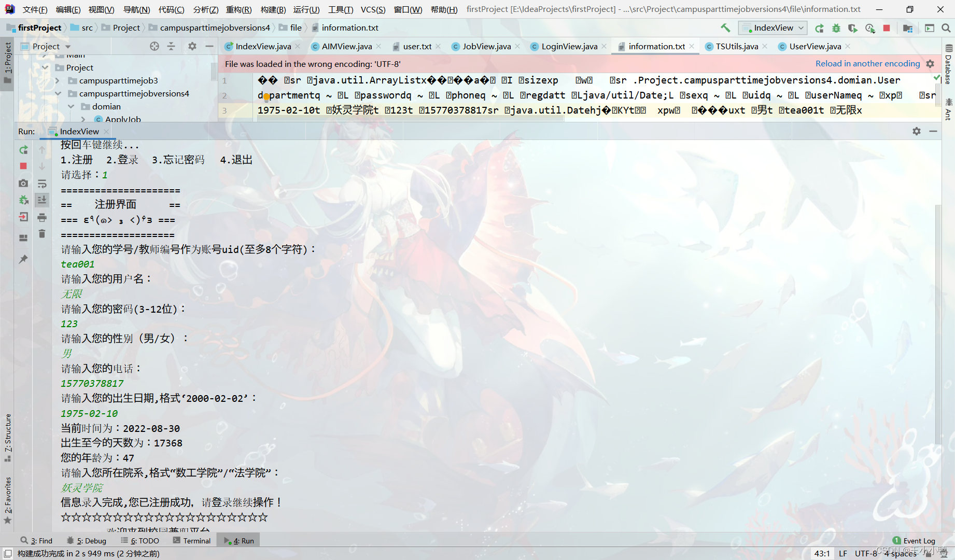955x560 pixels.
Task: Switch to the user.txt tab
Action: (417, 46)
